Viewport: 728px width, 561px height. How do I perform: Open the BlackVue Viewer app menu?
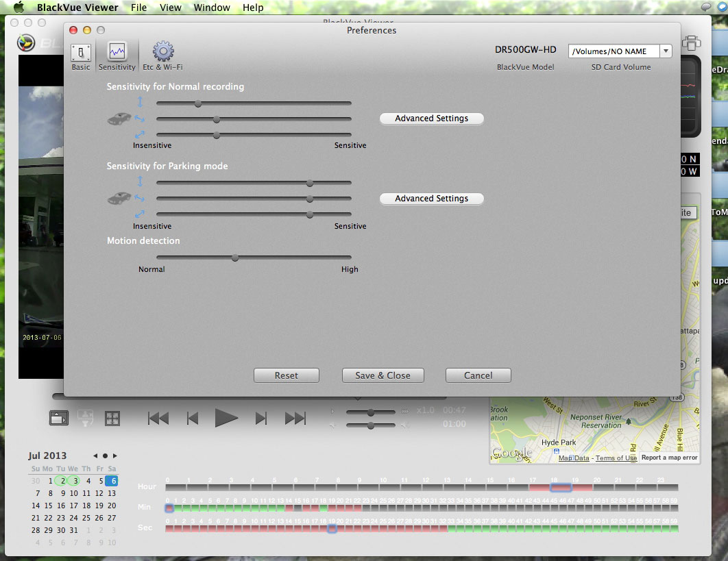click(x=77, y=8)
